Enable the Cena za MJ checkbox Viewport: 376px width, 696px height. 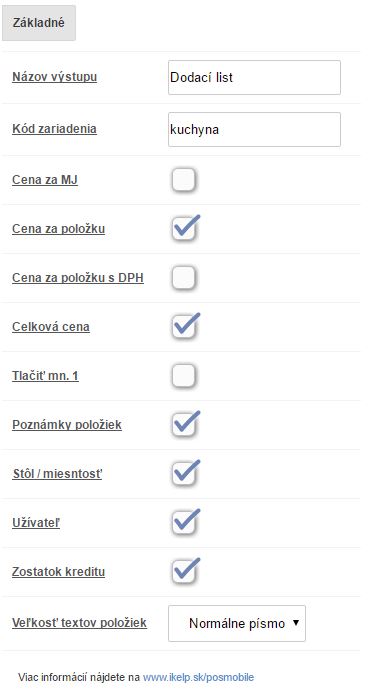tap(184, 180)
